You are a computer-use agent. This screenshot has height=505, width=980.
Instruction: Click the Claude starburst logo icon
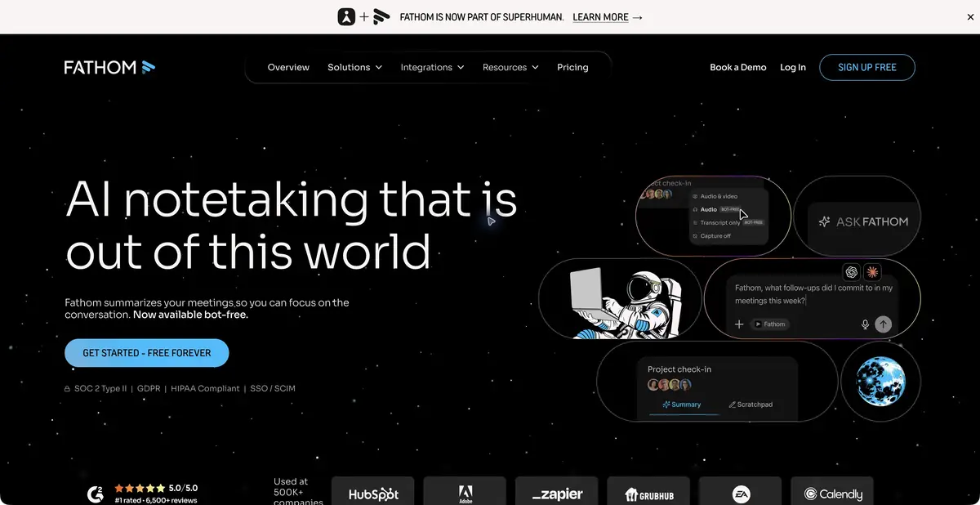coord(873,272)
